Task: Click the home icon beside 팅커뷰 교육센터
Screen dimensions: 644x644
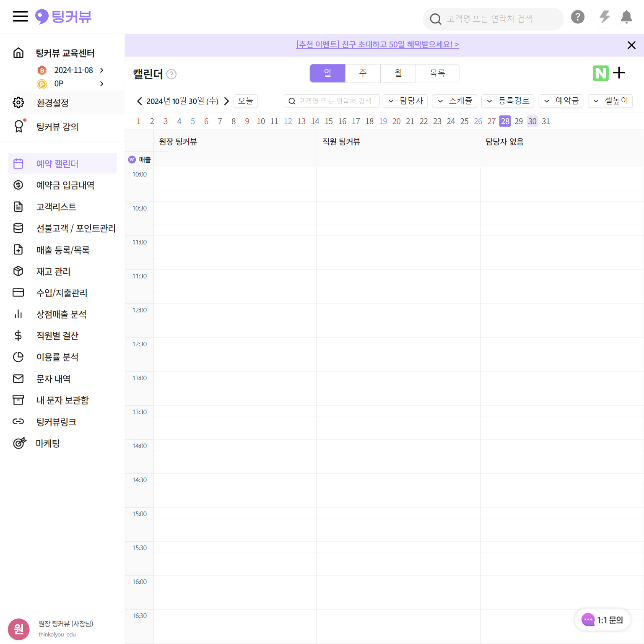Action: tap(18, 53)
